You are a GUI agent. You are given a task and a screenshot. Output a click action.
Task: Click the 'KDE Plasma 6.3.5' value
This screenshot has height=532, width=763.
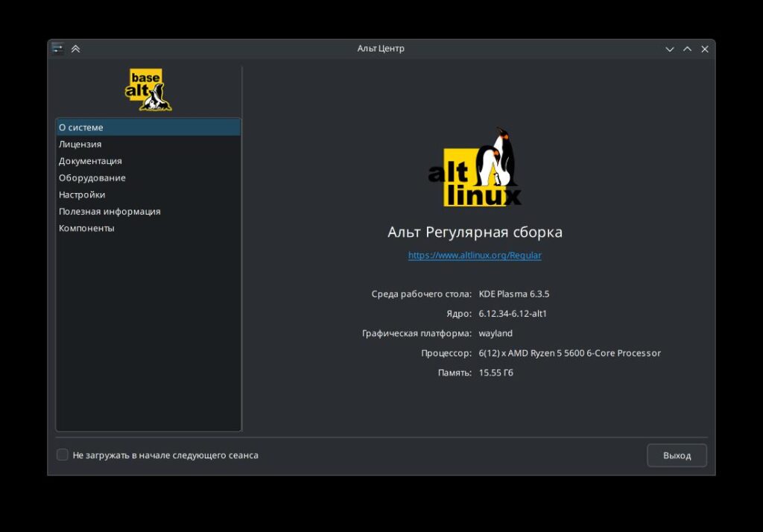coord(514,294)
